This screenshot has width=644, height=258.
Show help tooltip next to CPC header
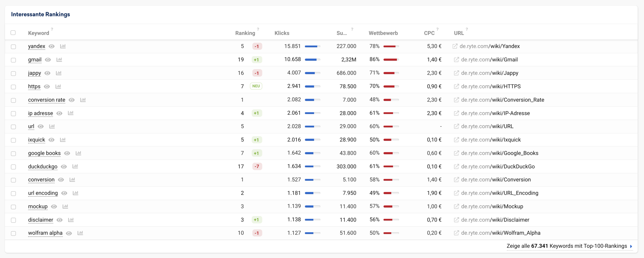(437, 29)
